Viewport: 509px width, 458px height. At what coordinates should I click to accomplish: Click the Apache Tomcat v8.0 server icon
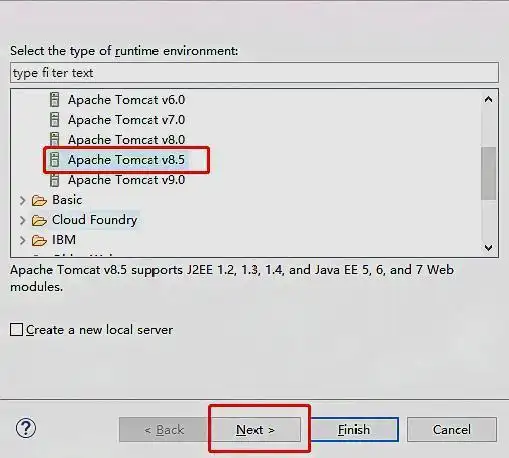pyautogui.click(x=55, y=139)
